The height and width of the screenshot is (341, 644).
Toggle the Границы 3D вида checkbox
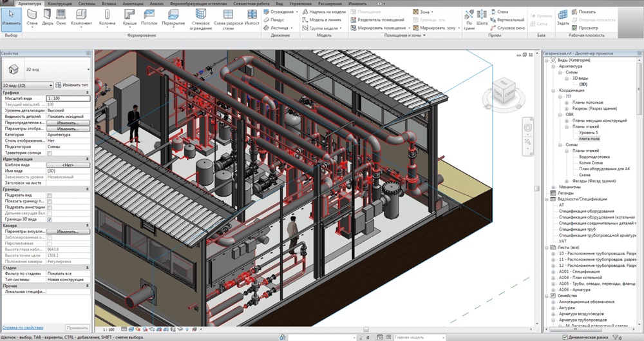(x=50, y=220)
